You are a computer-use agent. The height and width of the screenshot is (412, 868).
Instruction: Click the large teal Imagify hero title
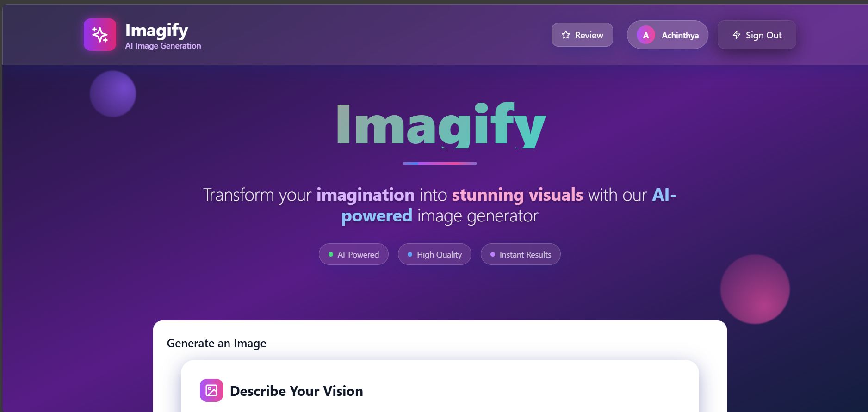(441, 125)
